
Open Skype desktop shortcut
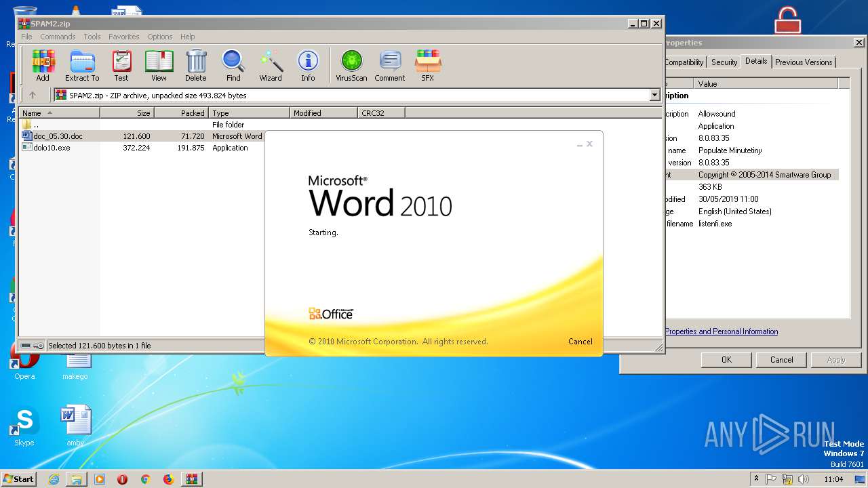(x=24, y=427)
